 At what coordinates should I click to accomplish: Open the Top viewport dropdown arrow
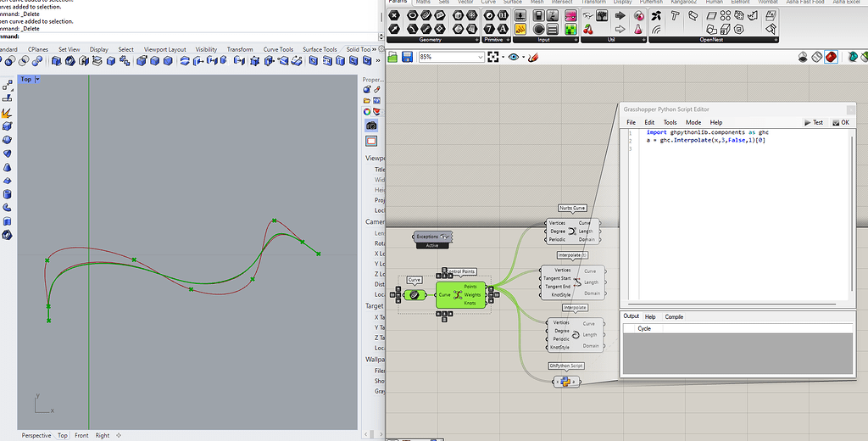[x=37, y=79]
